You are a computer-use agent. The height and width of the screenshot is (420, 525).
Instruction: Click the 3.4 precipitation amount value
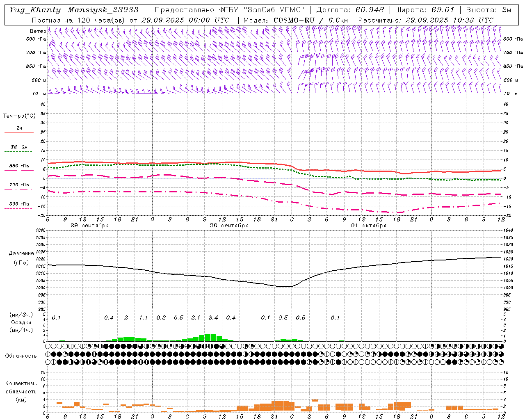point(213,318)
